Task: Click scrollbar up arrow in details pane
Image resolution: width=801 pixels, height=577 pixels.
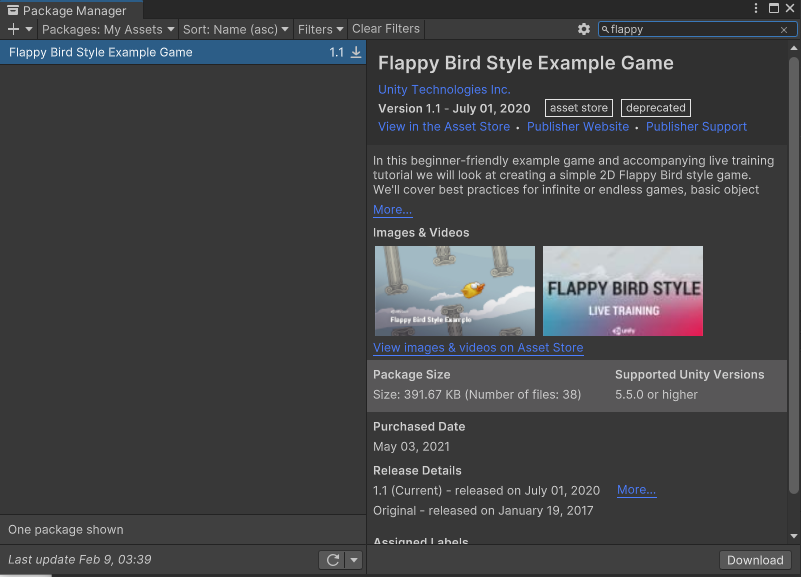Action: (793, 48)
